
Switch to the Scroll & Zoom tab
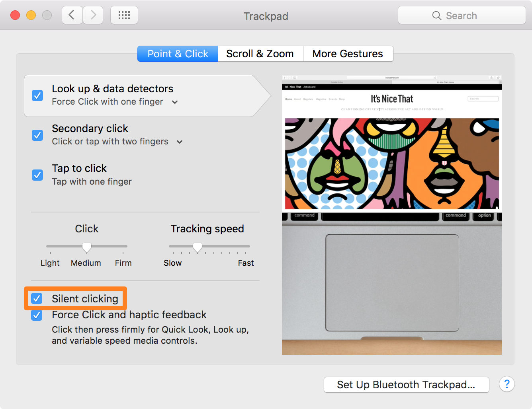[260, 53]
